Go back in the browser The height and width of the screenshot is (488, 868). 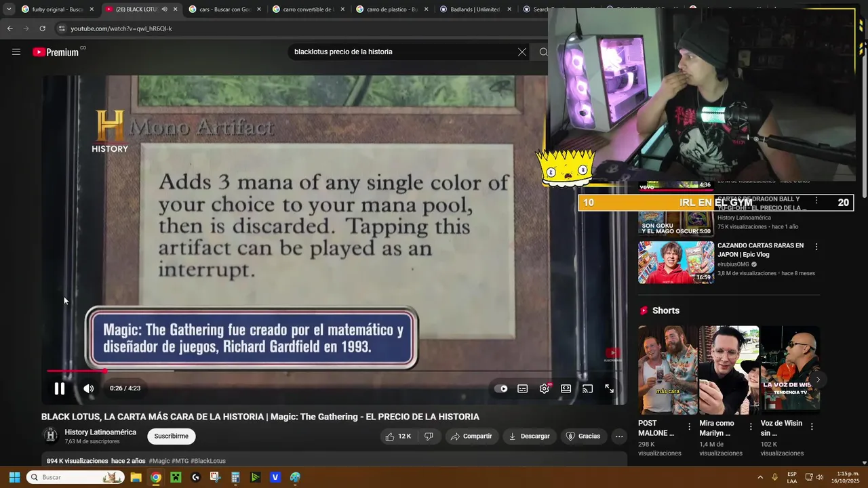pyautogui.click(x=9, y=28)
